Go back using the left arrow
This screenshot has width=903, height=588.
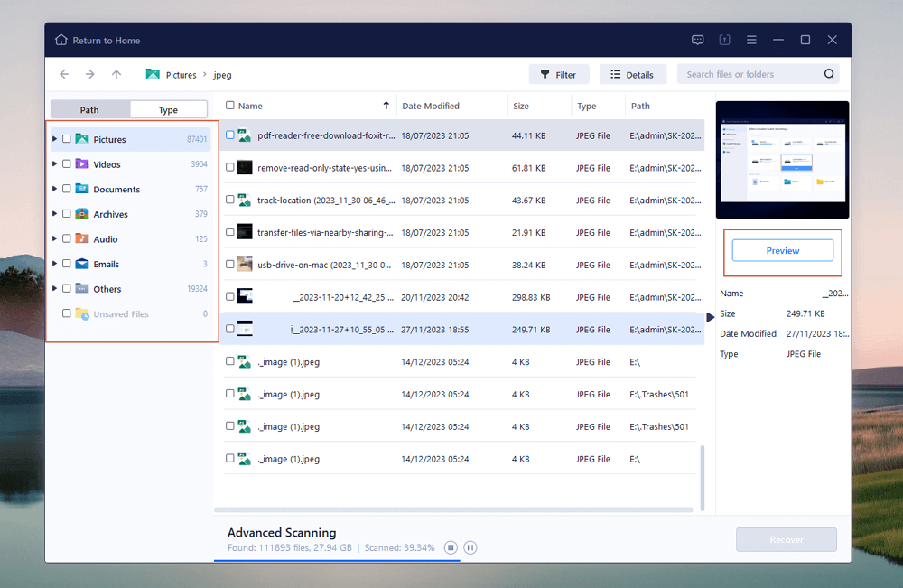tap(63, 75)
